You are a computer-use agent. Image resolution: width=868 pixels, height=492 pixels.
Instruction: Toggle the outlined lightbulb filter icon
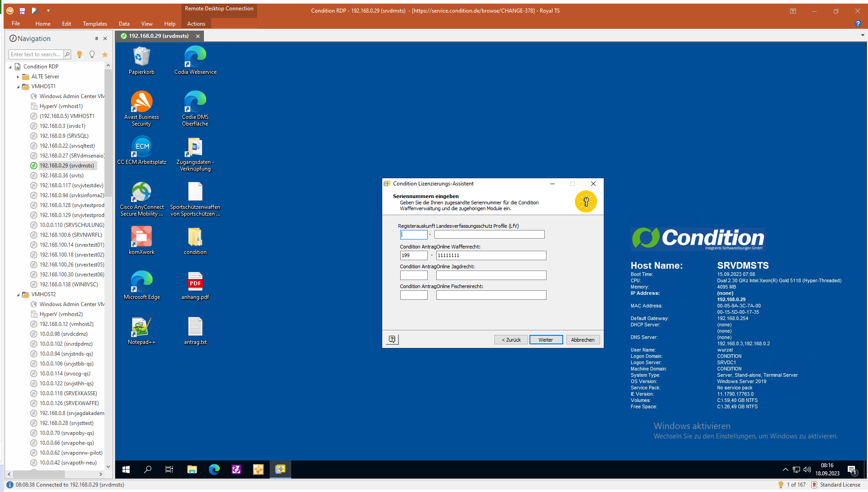pyautogui.click(x=92, y=54)
